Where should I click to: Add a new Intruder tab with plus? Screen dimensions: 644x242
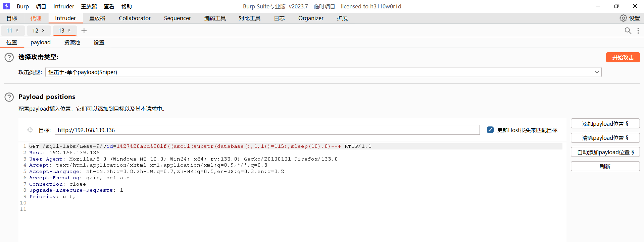(x=84, y=31)
